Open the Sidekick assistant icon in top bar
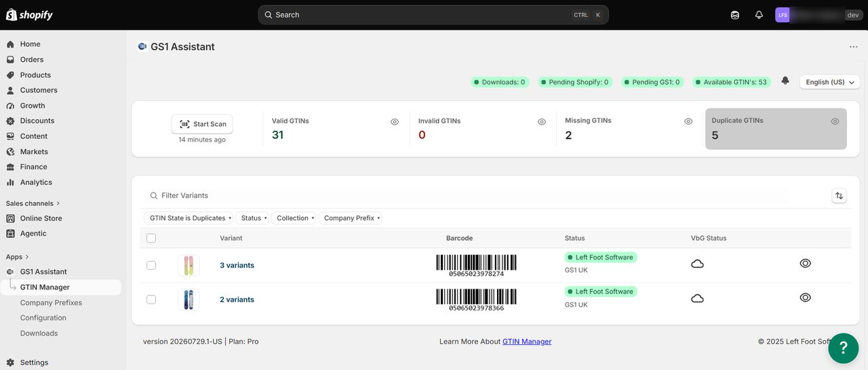Screen dimensions: 868x370 (x=735, y=15)
